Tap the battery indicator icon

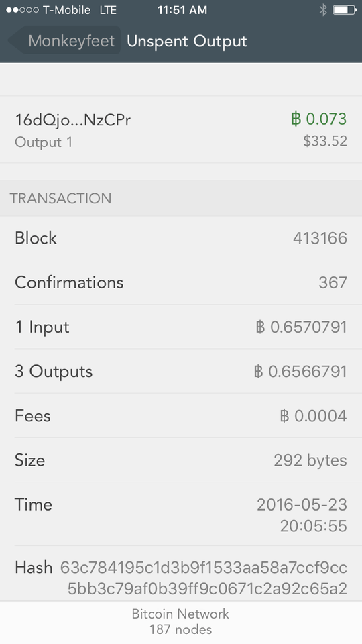click(x=344, y=10)
